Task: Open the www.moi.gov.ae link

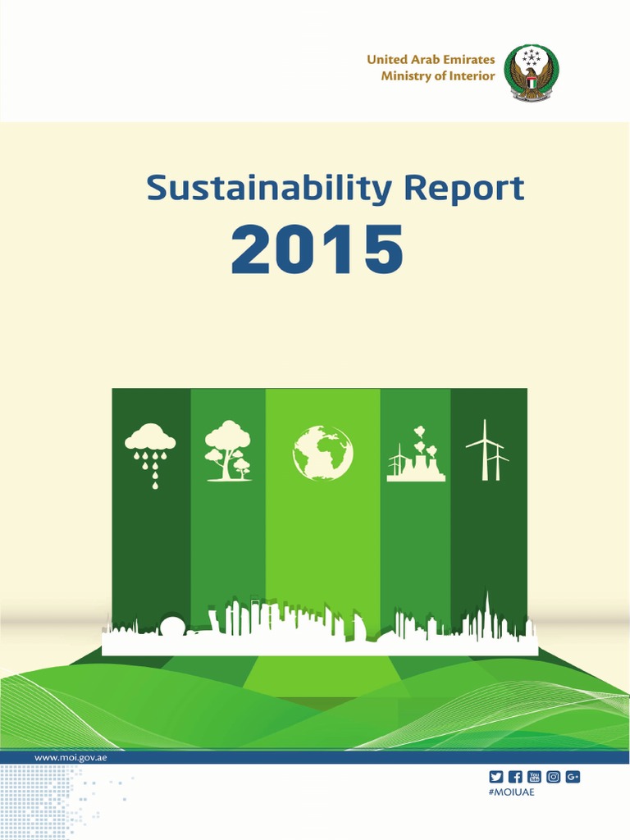Action: coord(71,757)
